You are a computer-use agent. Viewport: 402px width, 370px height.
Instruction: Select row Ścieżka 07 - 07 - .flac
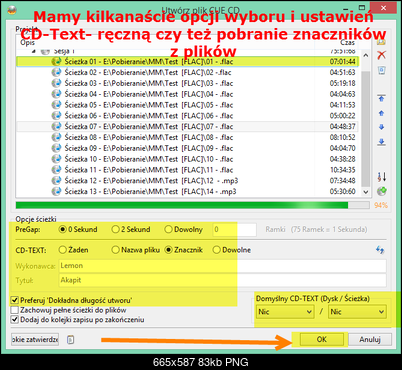click(188, 126)
